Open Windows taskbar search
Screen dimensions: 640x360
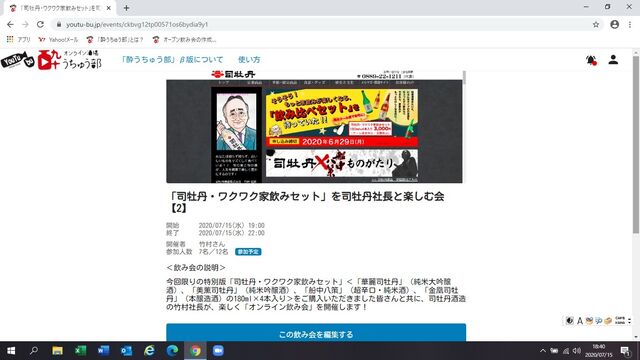(34, 351)
